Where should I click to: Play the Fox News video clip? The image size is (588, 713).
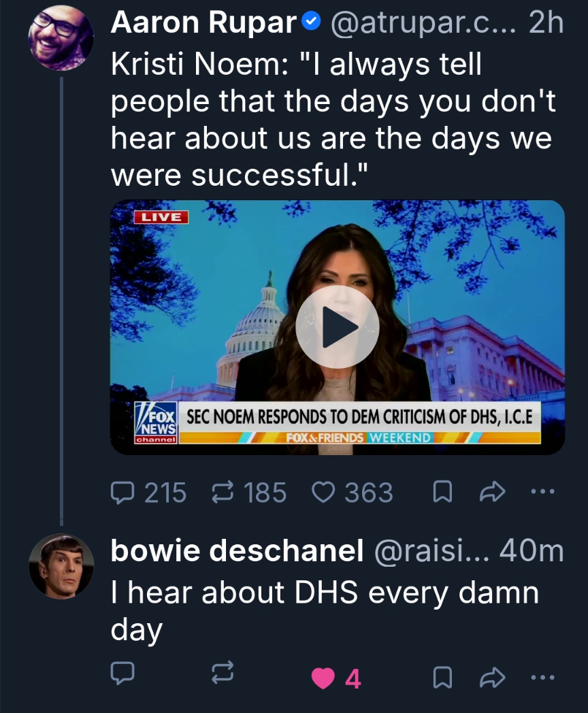coord(337,327)
